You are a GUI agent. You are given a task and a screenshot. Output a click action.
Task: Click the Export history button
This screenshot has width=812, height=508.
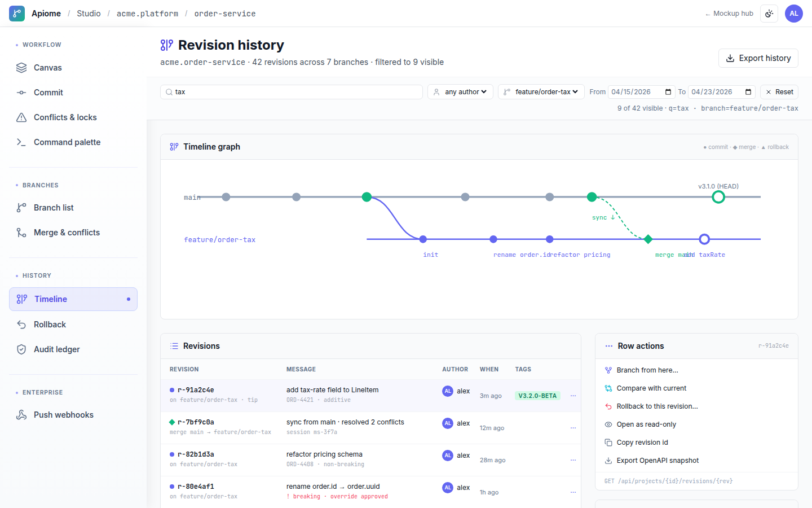(x=758, y=58)
